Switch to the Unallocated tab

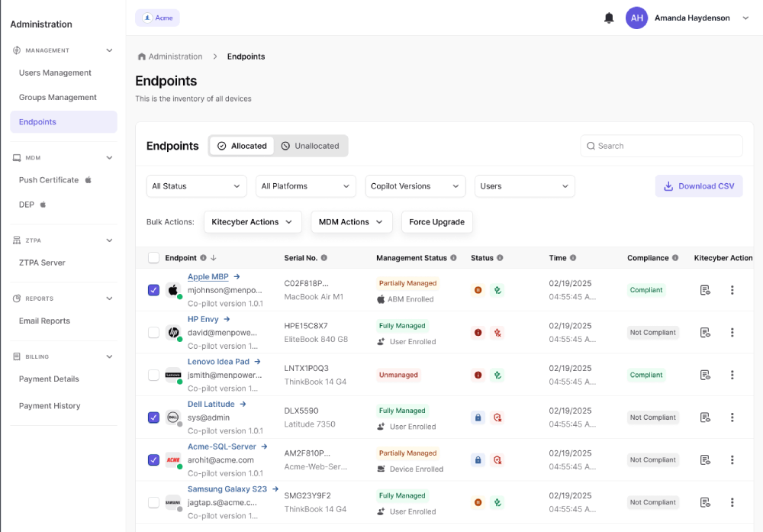point(310,146)
